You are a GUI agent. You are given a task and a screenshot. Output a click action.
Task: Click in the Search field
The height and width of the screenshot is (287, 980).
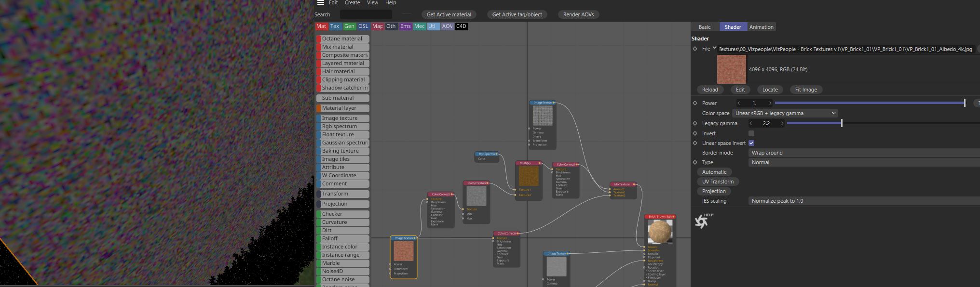(x=366, y=14)
